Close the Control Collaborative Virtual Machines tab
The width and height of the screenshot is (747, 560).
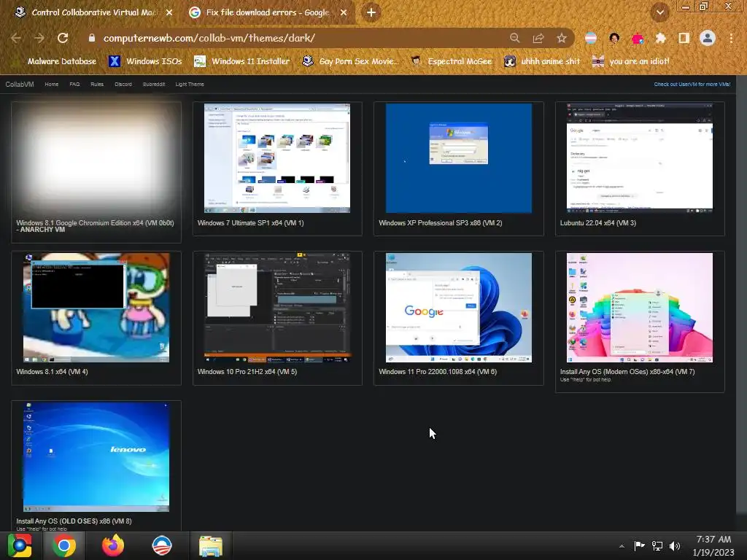169,12
